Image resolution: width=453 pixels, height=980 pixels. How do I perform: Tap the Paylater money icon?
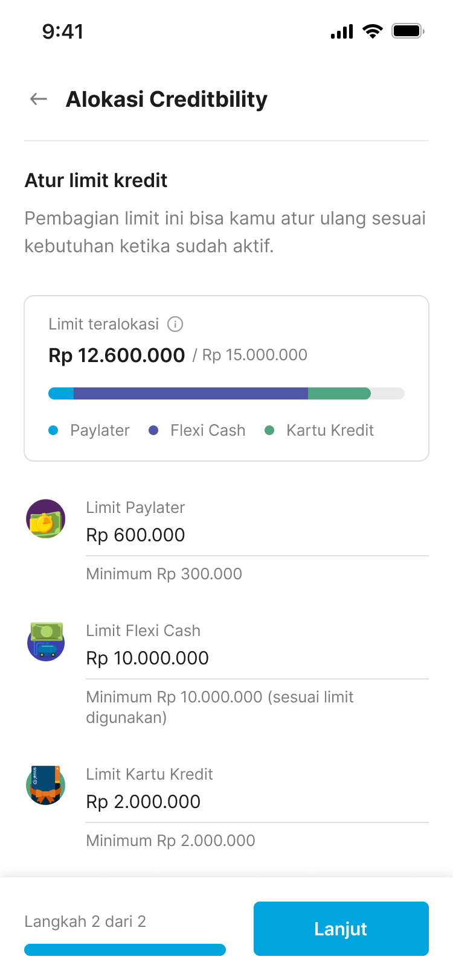(x=46, y=519)
